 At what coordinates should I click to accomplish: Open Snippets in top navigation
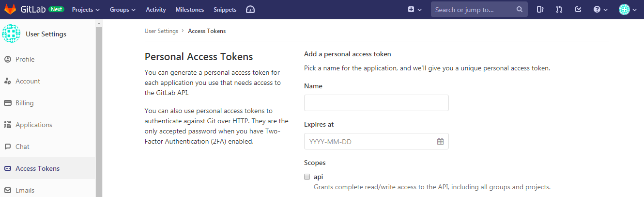tap(225, 10)
